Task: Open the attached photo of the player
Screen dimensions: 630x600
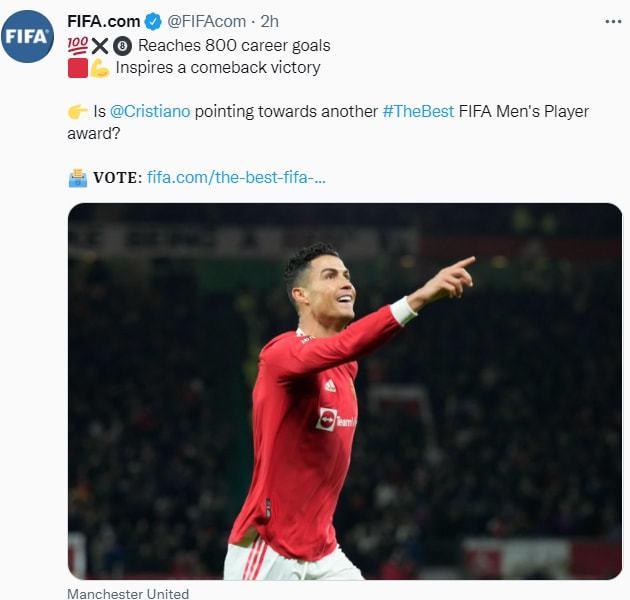Action: click(345, 391)
